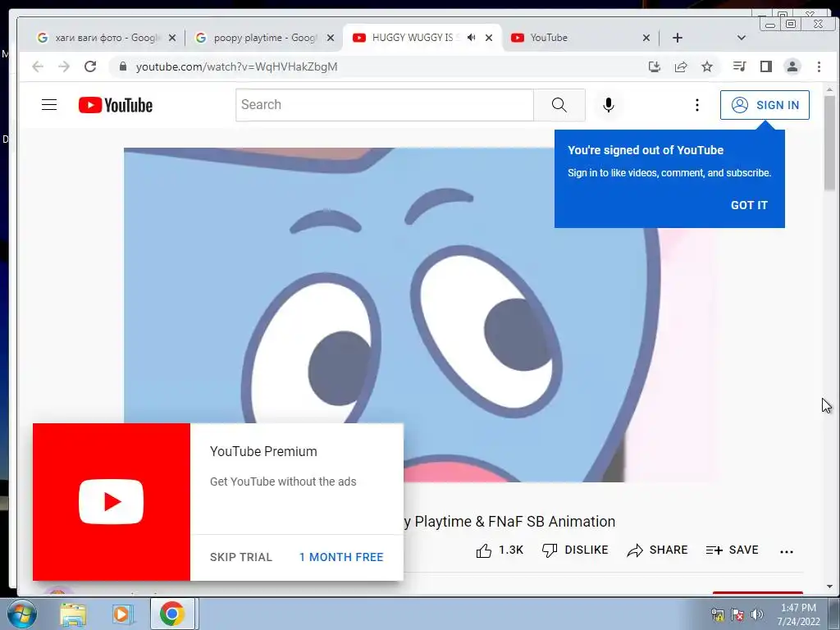
Task: SAVE video to a playlist
Action: [732, 550]
